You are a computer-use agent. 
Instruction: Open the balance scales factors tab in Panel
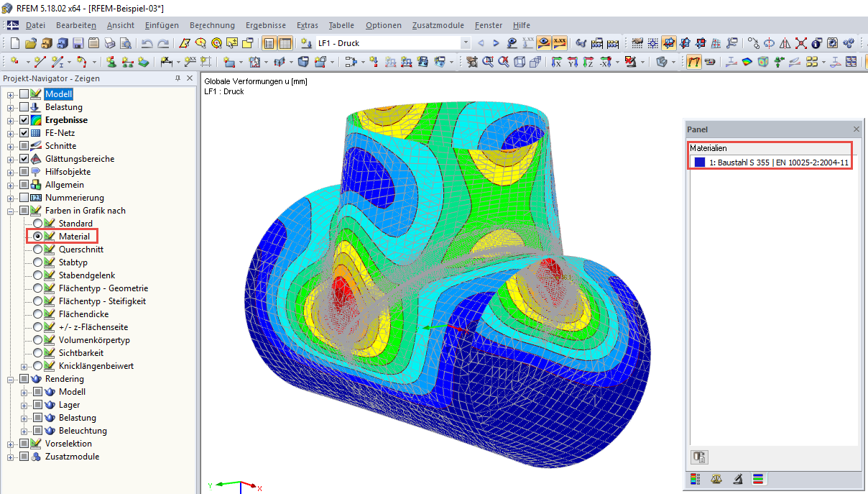[x=716, y=479]
